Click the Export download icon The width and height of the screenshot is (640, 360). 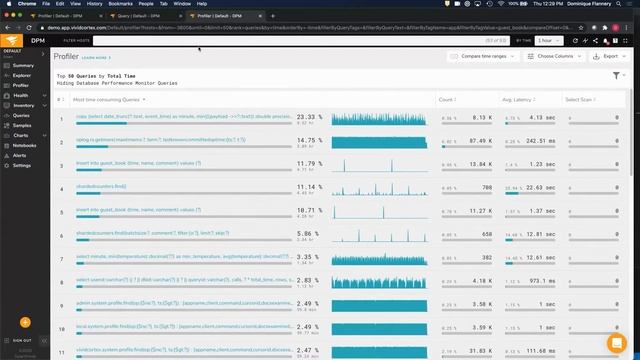(x=596, y=56)
